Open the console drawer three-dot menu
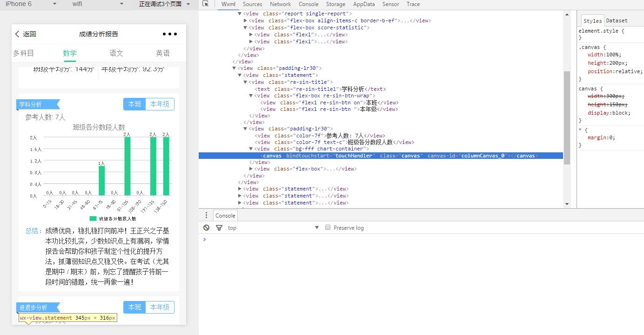The width and height of the screenshot is (644, 335). pos(207,215)
